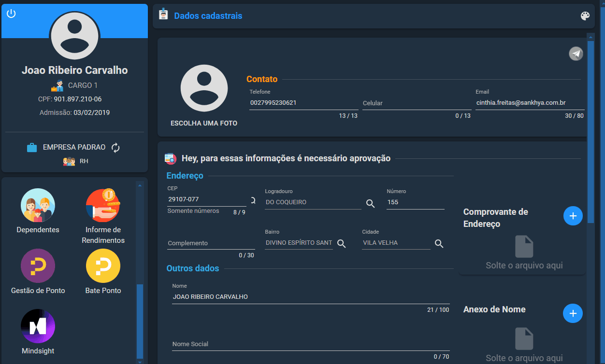
Task: Click the Celular input field
Action: coord(417,103)
